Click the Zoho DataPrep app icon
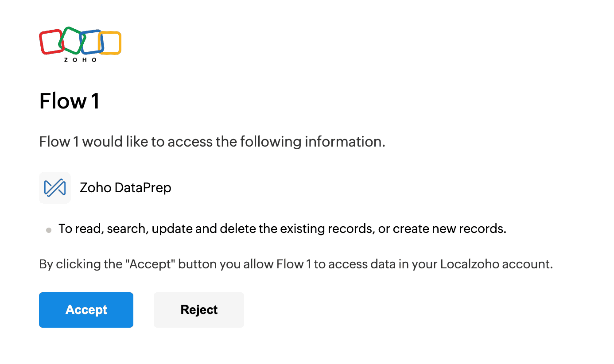This screenshot has height=364, width=614. (55, 188)
